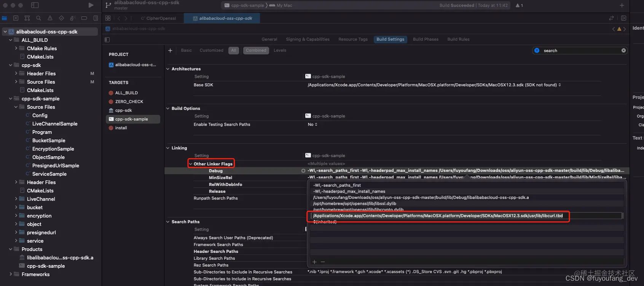Open the General tab

tap(269, 39)
